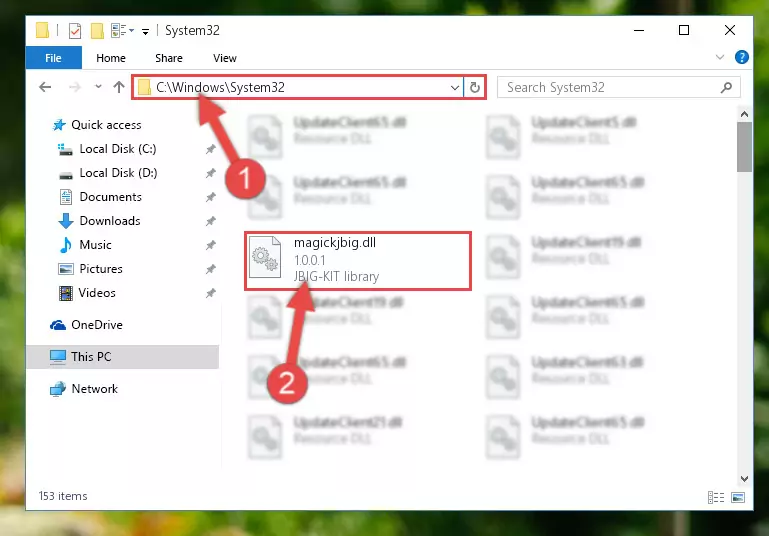This screenshot has height=536, width=769.
Task: Click the folder icon in address bar
Action: point(144,88)
